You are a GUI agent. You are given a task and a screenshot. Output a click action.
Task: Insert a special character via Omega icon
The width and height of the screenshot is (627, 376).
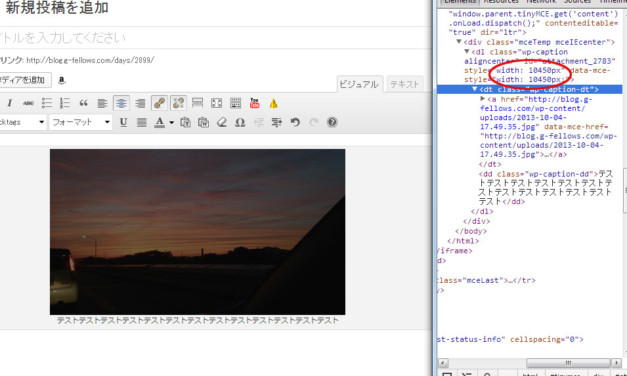pos(240,122)
